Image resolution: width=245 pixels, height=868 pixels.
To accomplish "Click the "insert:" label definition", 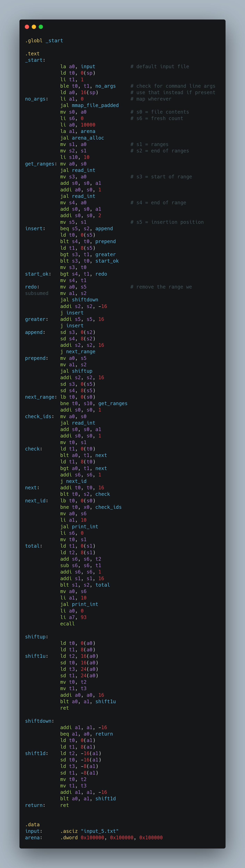I will pos(35,228).
